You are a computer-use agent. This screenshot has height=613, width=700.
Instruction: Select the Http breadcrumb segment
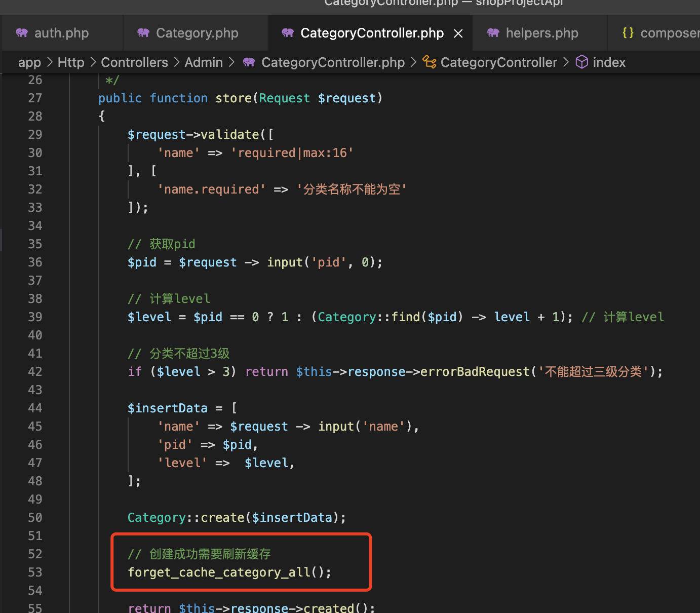pyautogui.click(x=71, y=62)
